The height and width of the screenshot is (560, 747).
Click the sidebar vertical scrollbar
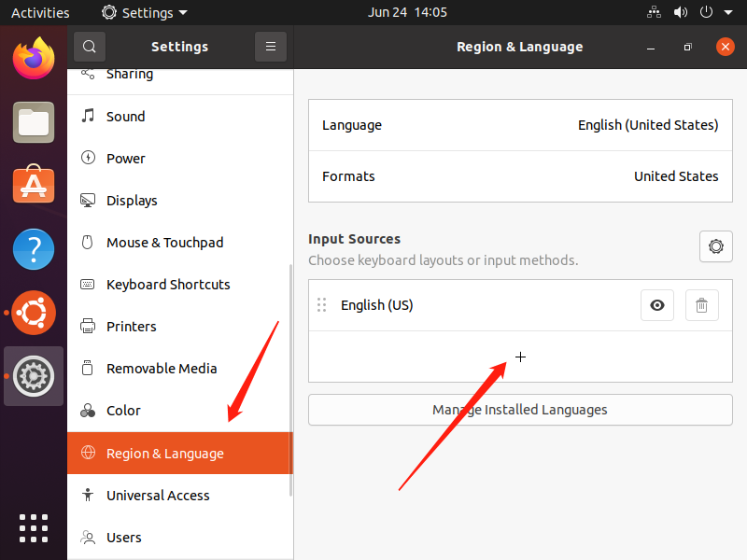(x=290, y=373)
